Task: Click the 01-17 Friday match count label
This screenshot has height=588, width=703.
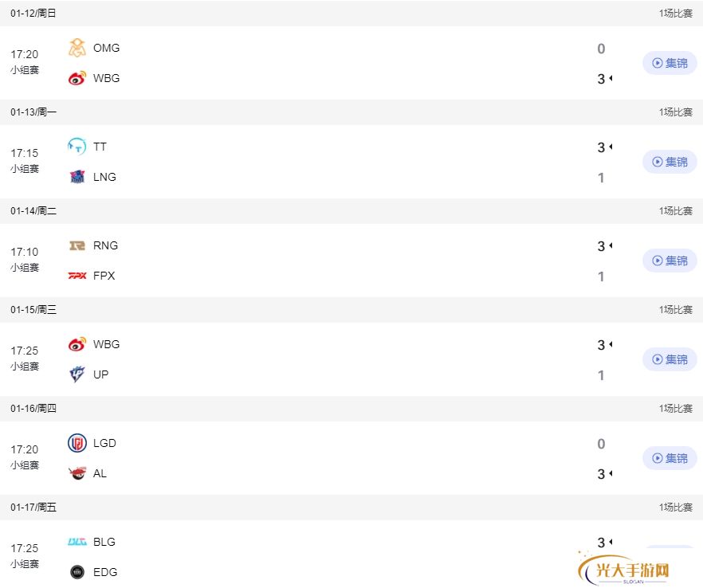Action: point(676,508)
